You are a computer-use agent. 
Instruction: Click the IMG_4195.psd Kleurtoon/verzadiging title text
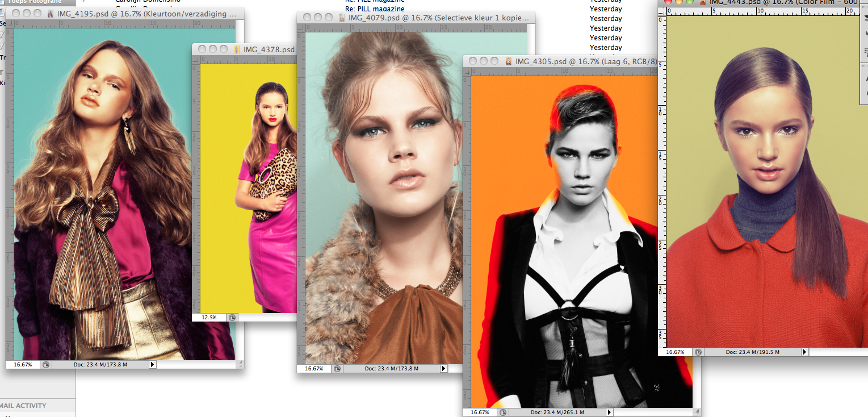[x=146, y=14]
